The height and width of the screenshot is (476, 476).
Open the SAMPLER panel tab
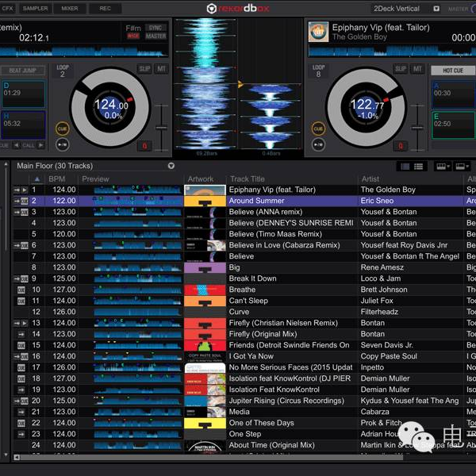pyautogui.click(x=35, y=9)
